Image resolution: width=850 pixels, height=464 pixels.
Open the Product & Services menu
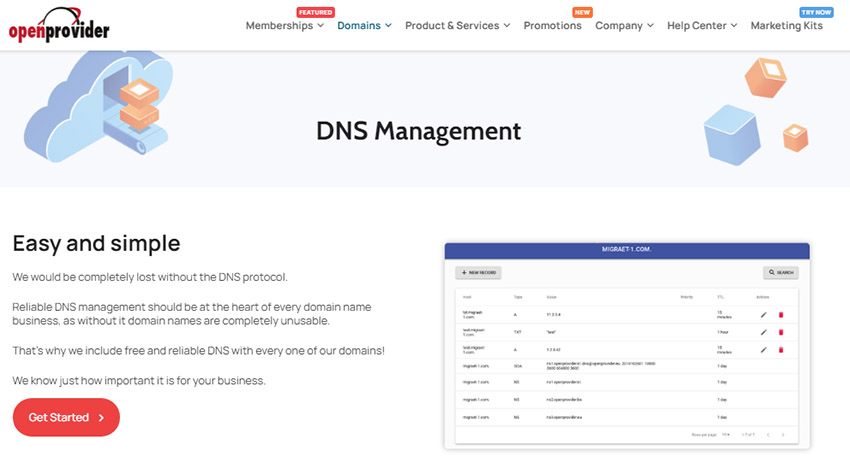(458, 25)
